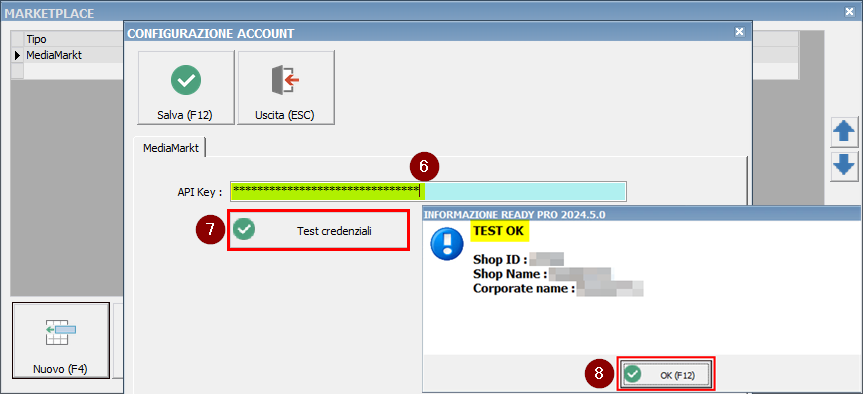Viewport: 863px width, 394px height.
Task: Click the blue information exclamation icon
Action: pyautogui.click(x=448, y=243)
